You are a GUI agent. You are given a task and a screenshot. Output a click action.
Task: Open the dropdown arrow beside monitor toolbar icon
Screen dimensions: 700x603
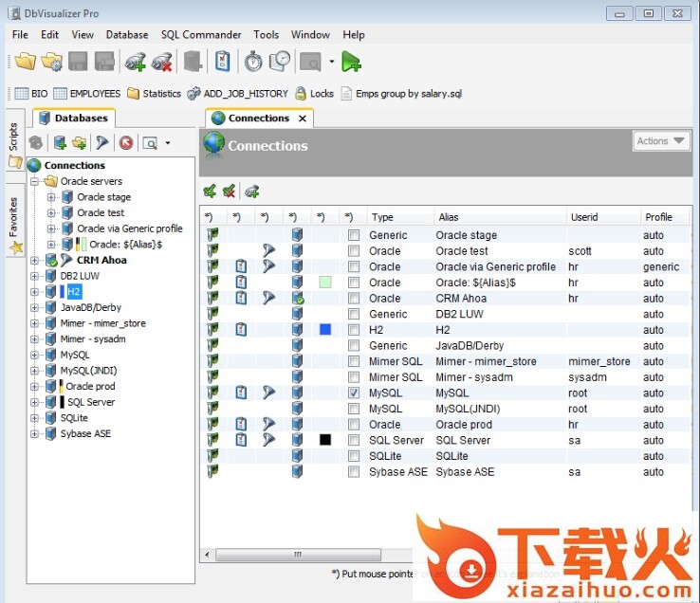tap(332, 62)
